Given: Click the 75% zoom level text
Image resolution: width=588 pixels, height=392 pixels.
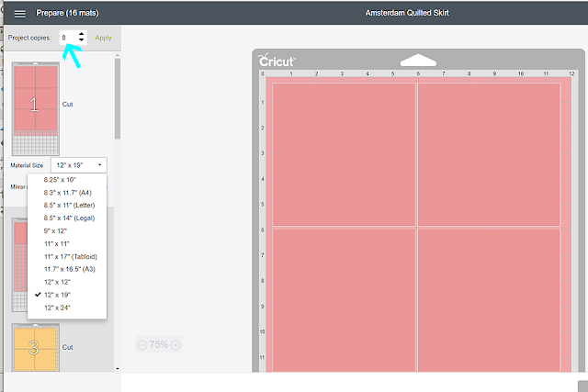Looking at the screenshot, I should click(x=159, y=344).
